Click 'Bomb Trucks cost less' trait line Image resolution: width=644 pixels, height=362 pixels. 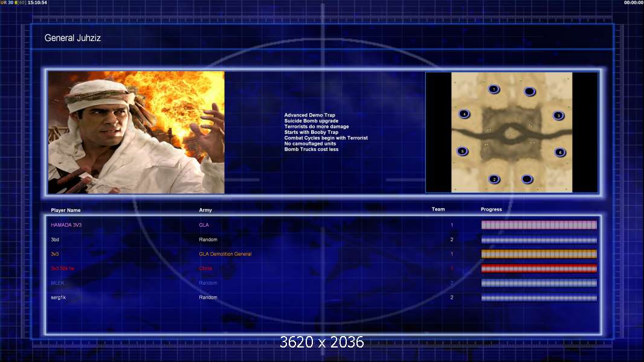[311, 150]
